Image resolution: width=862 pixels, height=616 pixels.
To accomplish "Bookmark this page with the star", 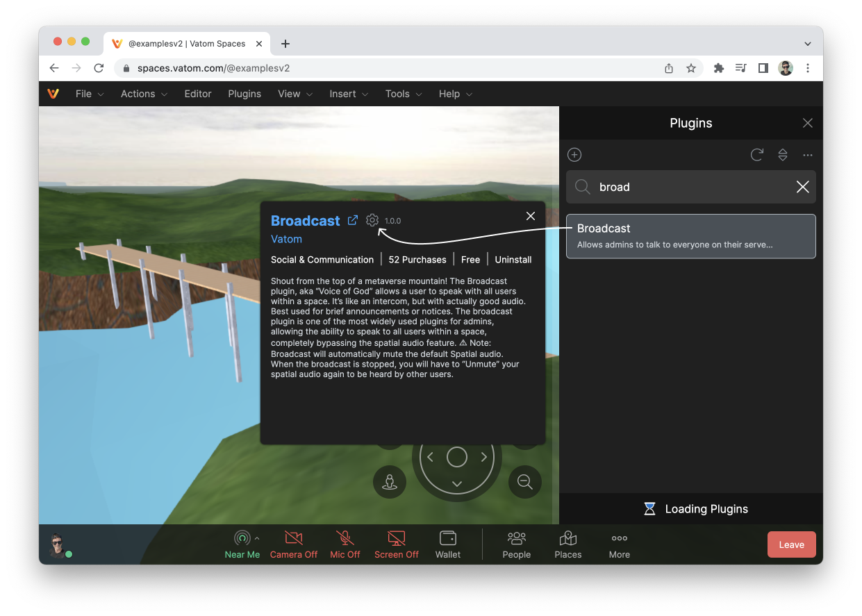I will pos(691,68).
